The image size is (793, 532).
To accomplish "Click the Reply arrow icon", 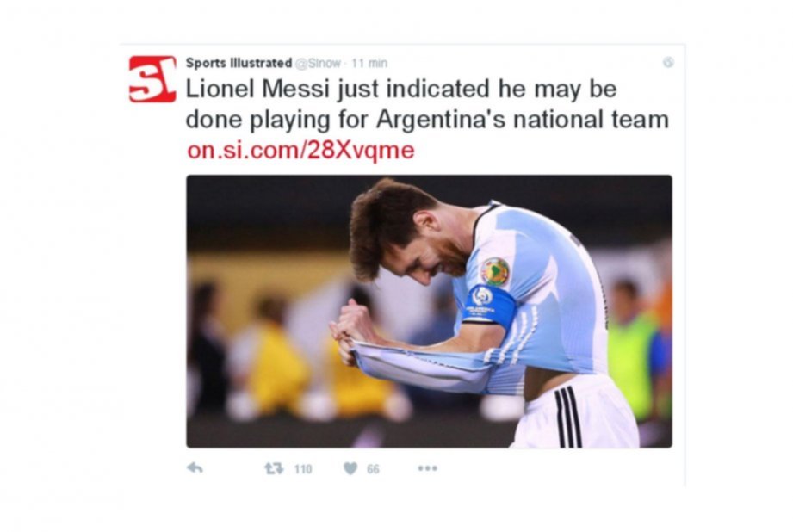I will tap(195, 468).
